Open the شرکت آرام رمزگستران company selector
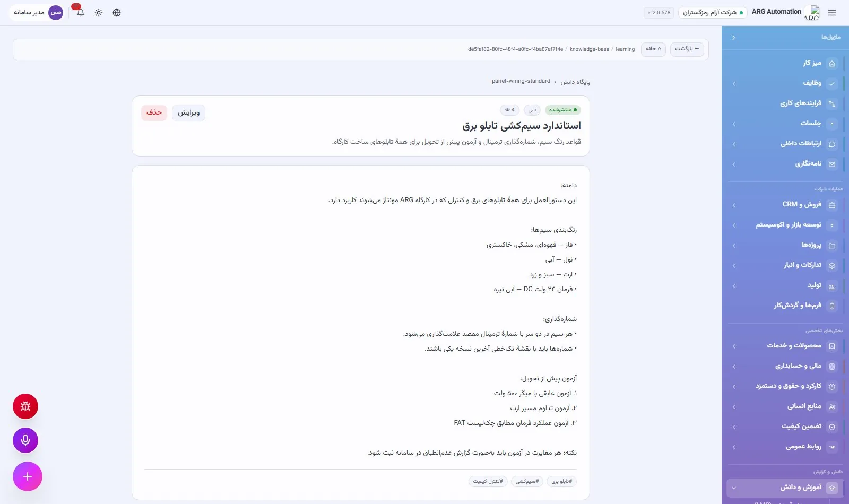Viewport: 849px width, 504px height. click(x=713, y=13)
